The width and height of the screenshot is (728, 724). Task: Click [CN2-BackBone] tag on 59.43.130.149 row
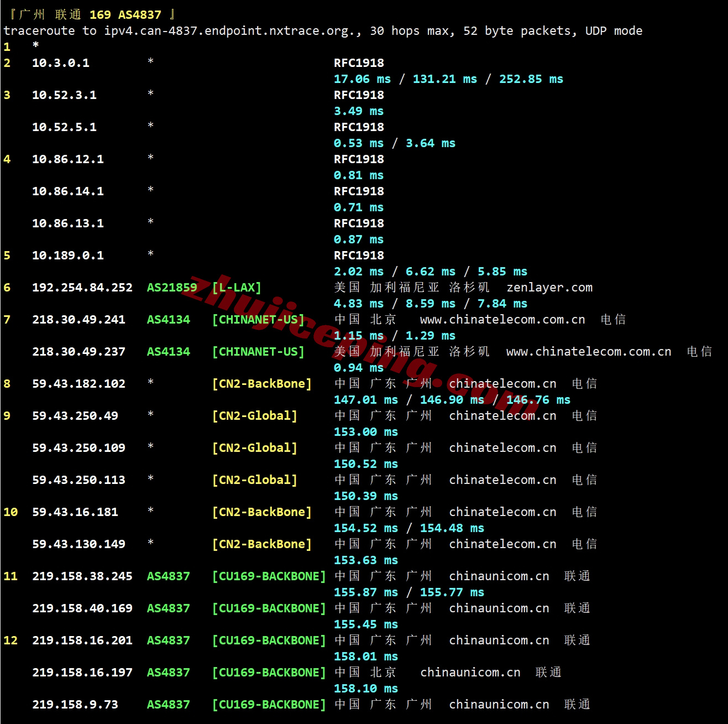tap(262, 544)
